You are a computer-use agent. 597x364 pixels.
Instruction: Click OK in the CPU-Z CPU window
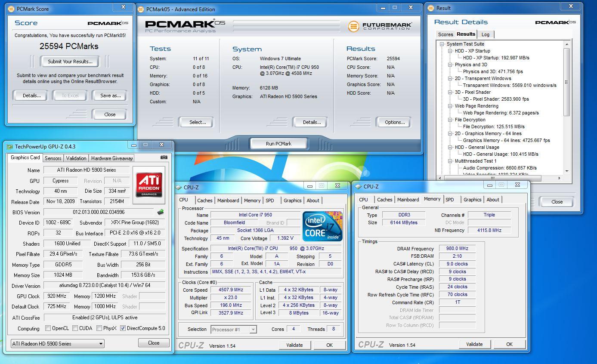[x=329, y=345]
